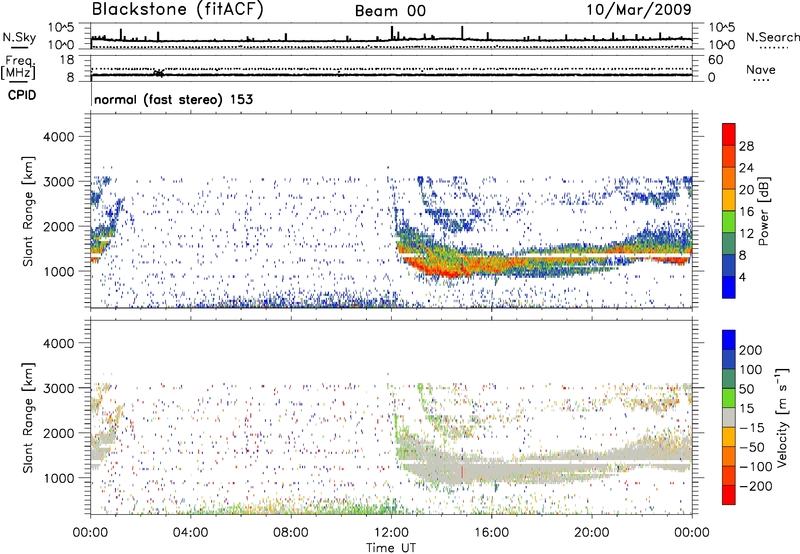Click the '200' velocity colorbar value
The height and width of the screenshot is (554, 800).
tap(751, 350)
